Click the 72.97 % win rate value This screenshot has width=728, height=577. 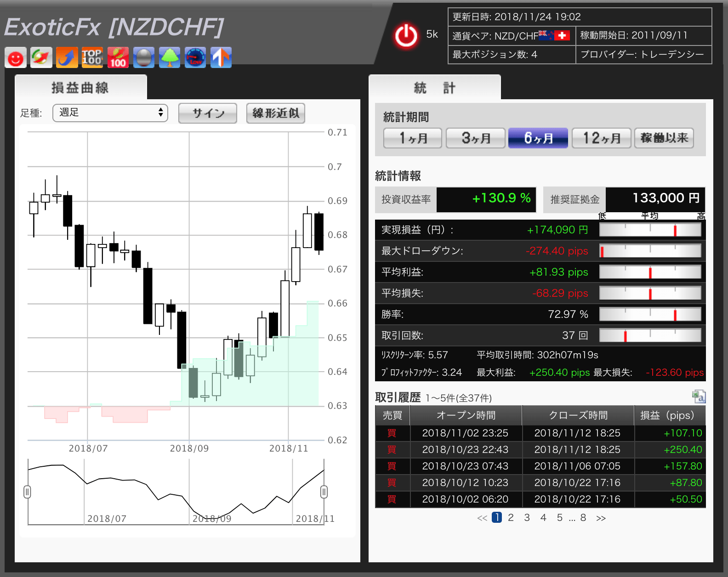tap(568, 314)
